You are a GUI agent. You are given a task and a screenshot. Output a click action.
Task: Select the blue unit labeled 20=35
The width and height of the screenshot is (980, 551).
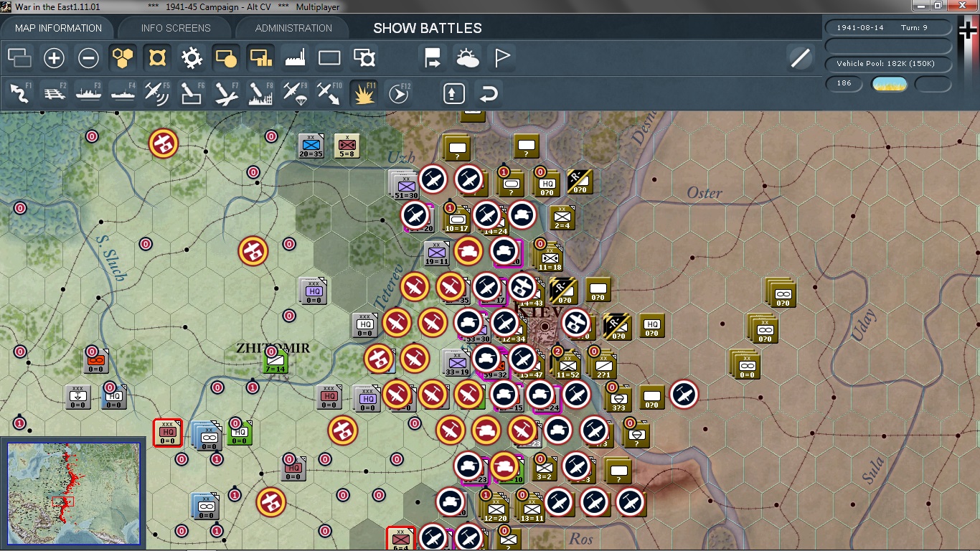pyautogui.click(x=311, y=146)
